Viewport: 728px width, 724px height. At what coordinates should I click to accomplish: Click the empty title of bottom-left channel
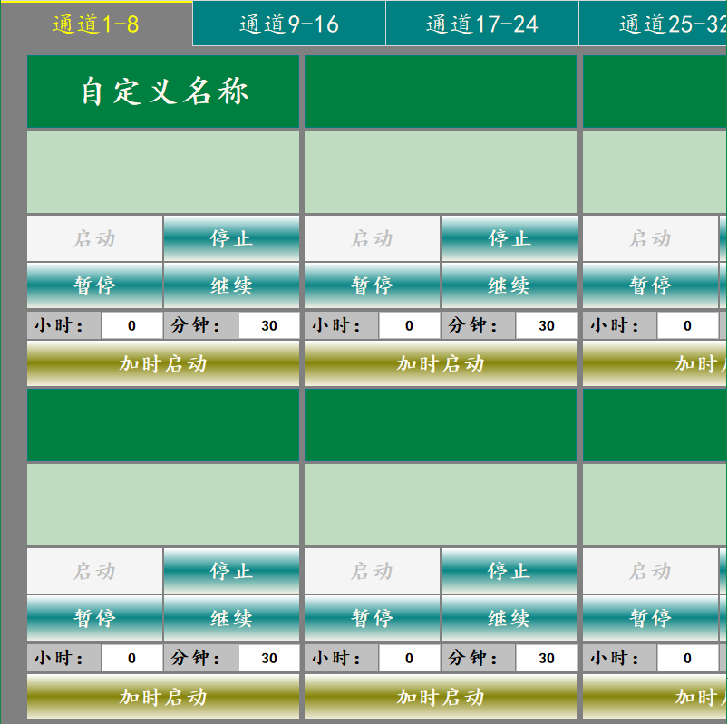tap(163, 425)
